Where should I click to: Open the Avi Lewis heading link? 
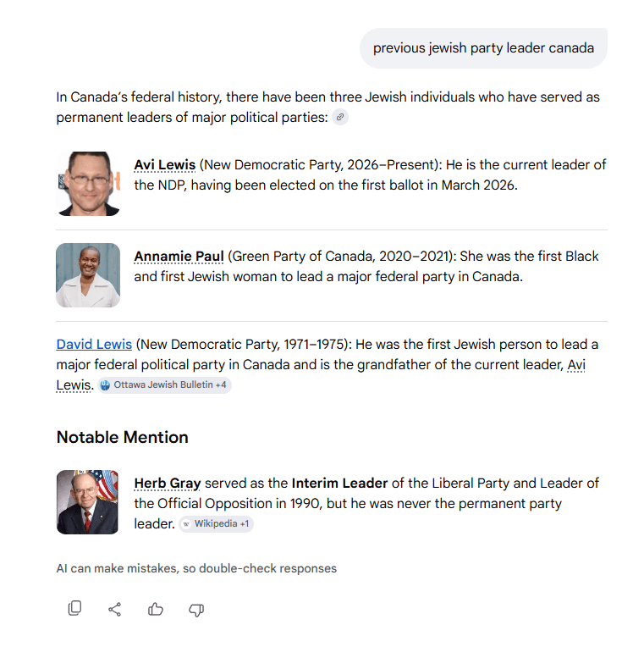pos(164,164)
